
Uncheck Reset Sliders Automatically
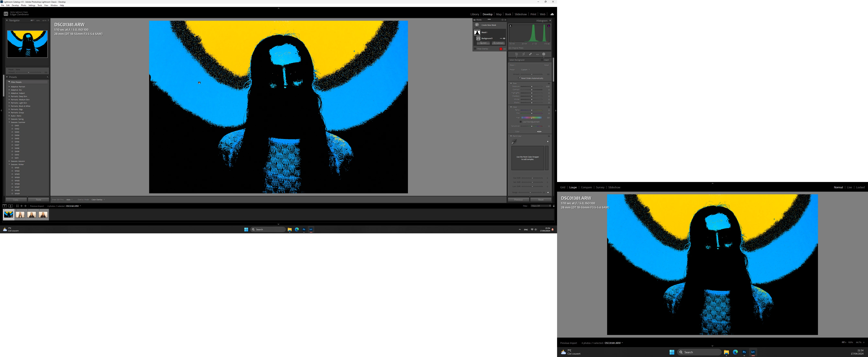tap(519, 78)
